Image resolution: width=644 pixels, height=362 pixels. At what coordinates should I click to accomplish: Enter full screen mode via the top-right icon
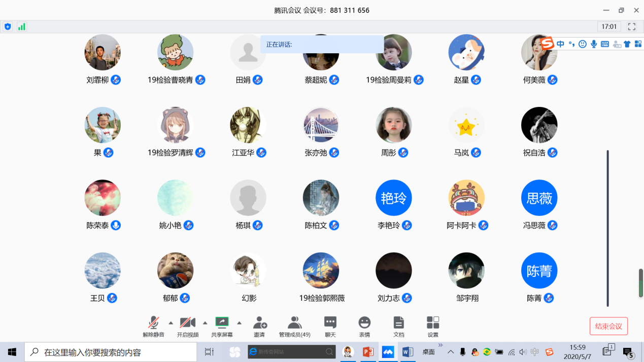click(x=631, y=27)
